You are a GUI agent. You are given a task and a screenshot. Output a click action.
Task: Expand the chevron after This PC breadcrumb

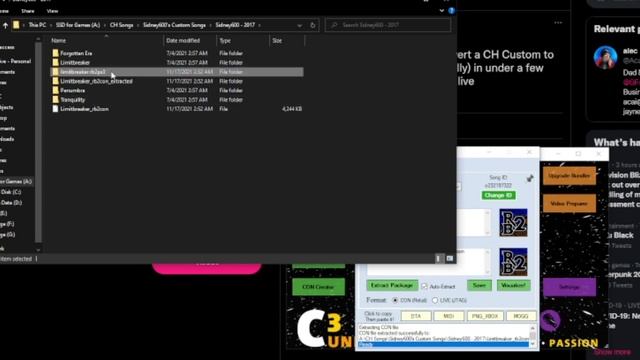pyautogui.click(x=51, y=25)
